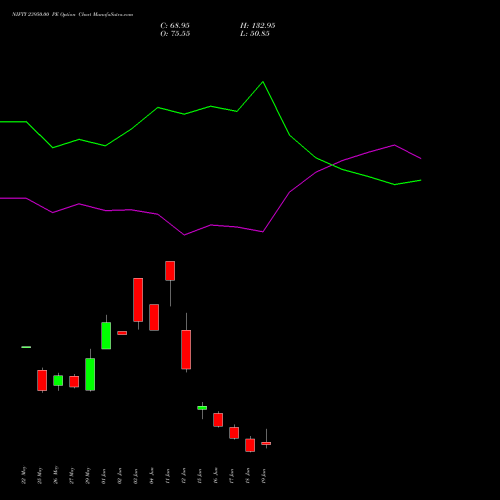
Task: Click the peak of the green indicator line
Action: pyautogui.click(x=263, y=82)
